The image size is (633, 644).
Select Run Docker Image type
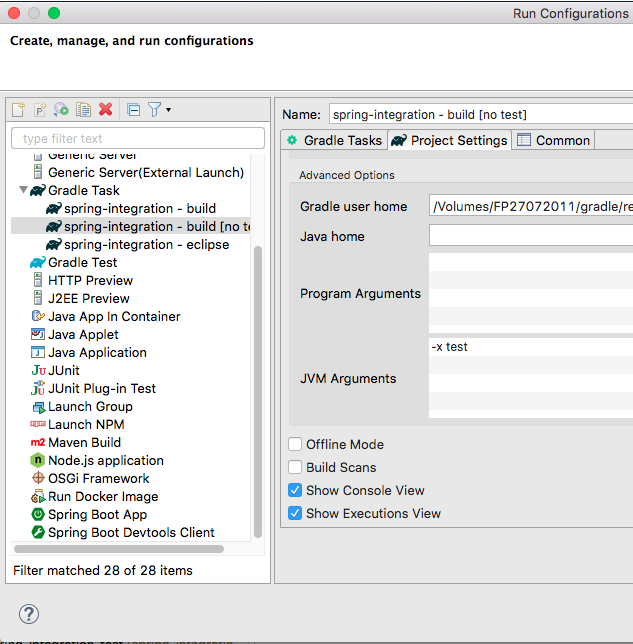(103, 497)
